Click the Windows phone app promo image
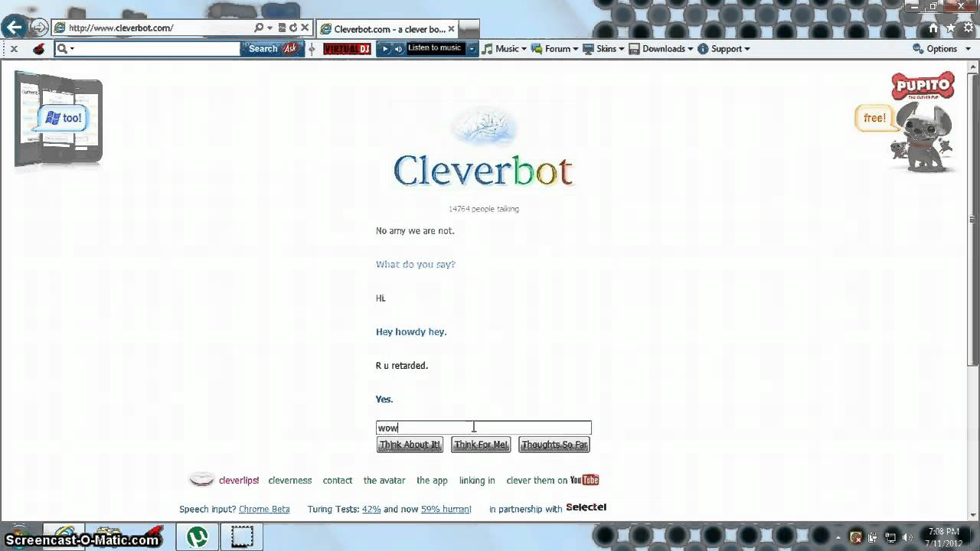980x551 pixels. pyautogui.click(x=58, y=119)
